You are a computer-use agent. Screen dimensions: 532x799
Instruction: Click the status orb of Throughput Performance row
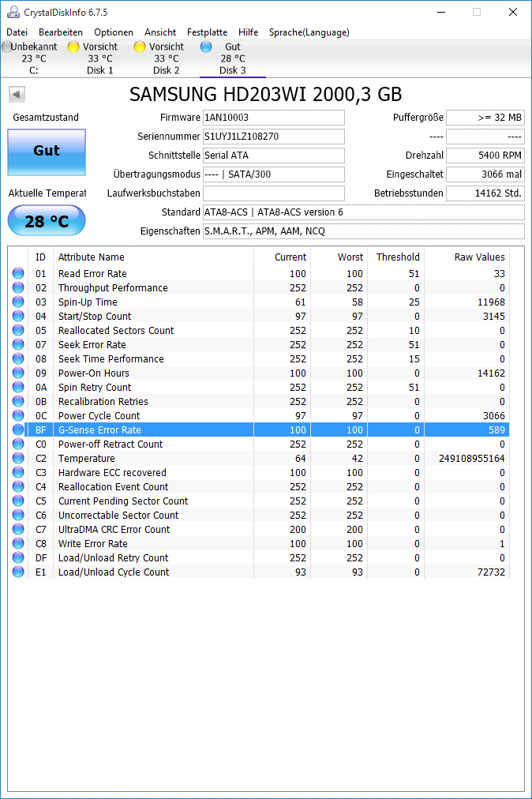[x=18, y=288]
